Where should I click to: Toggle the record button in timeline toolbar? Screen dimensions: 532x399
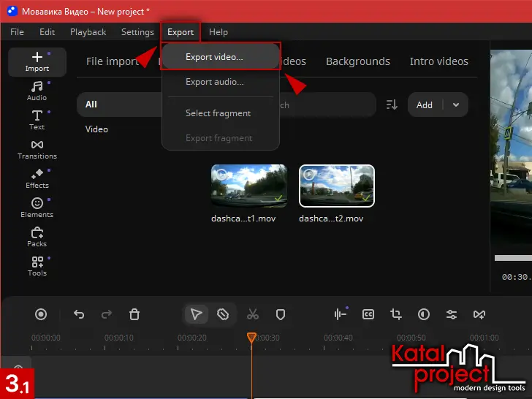(x=41, y=314)
